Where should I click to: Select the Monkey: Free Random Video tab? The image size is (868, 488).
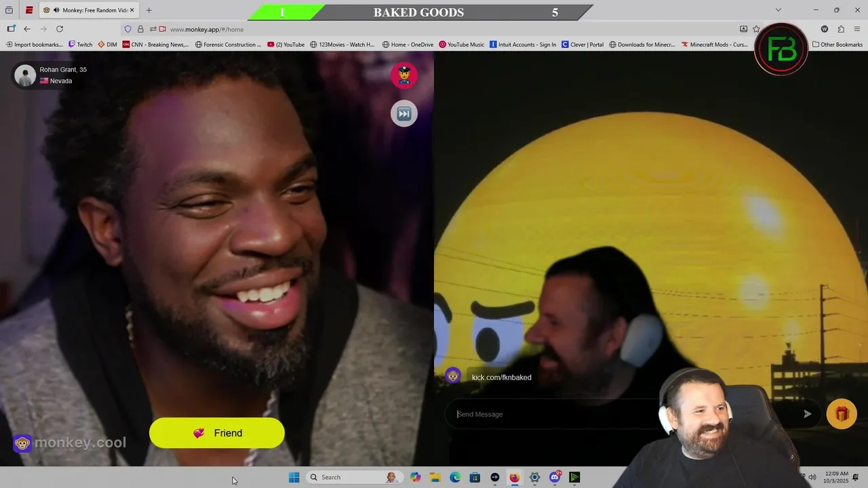click(88, 10)
